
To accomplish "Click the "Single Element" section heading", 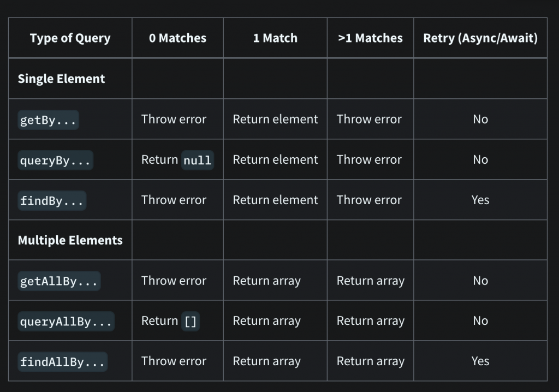I will click(61, 79).
